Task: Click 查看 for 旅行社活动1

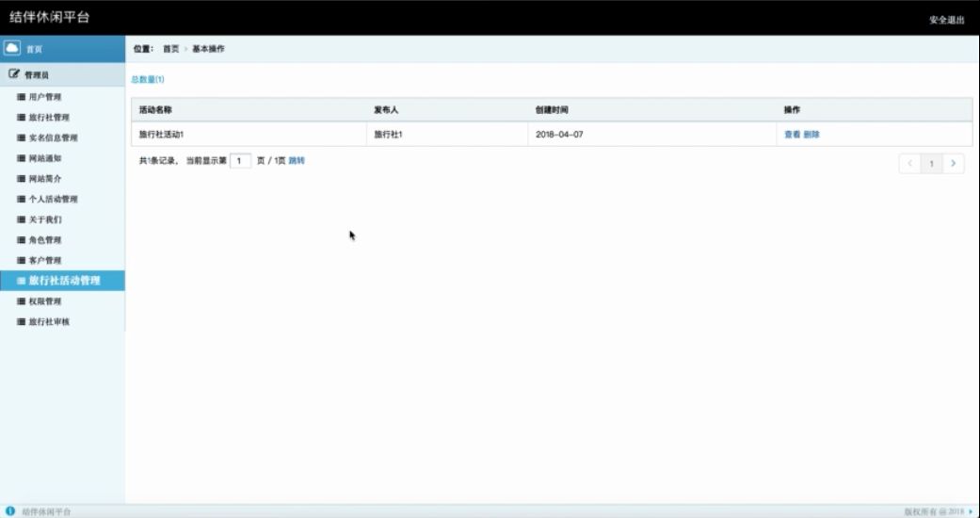Action: pyautogui.click(x=792, y=135)
